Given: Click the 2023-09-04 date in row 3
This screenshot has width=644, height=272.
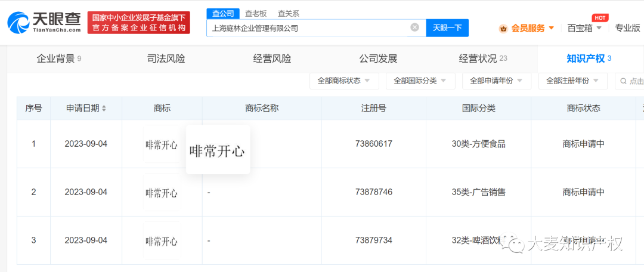Looking at the screenshot, I should (x=86, y=240).
